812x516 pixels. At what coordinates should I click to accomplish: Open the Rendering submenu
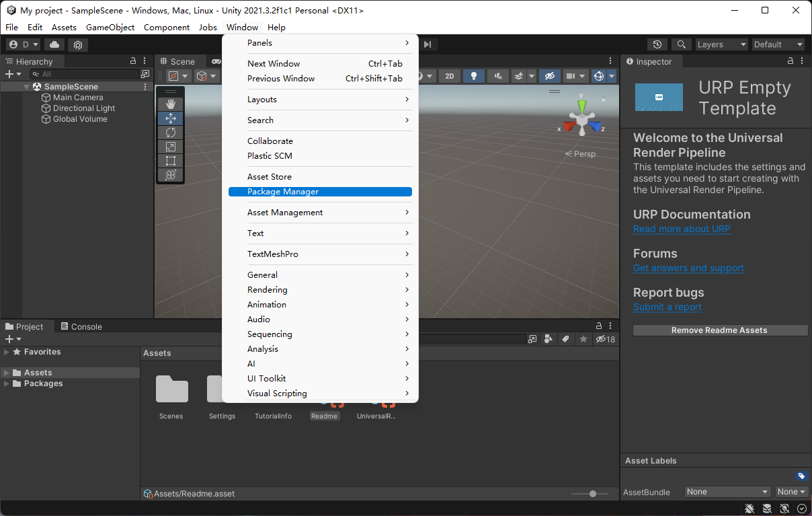[320, 290]
